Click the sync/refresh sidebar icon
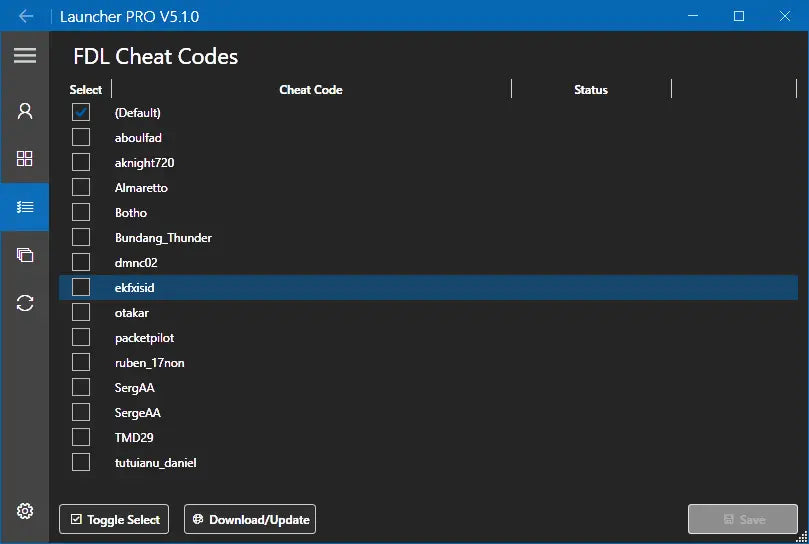This screenshot has width=809, height=544. (x=25, y=303)
